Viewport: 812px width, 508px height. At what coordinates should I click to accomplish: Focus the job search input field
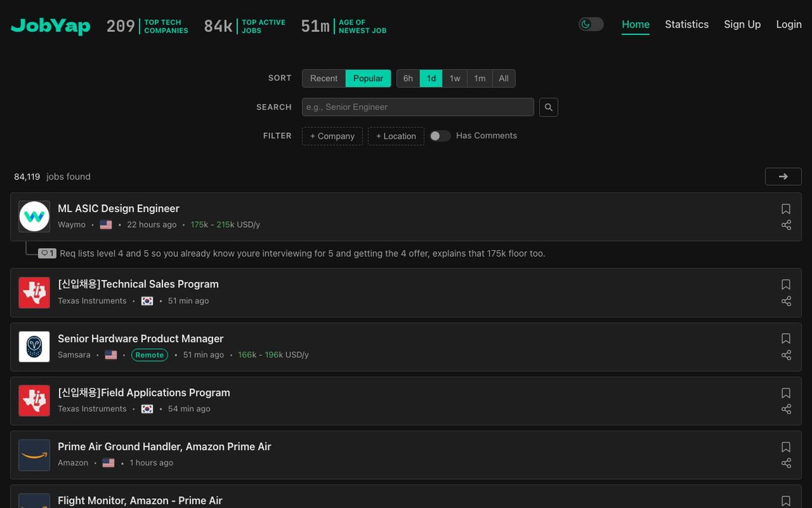[418, 107]
